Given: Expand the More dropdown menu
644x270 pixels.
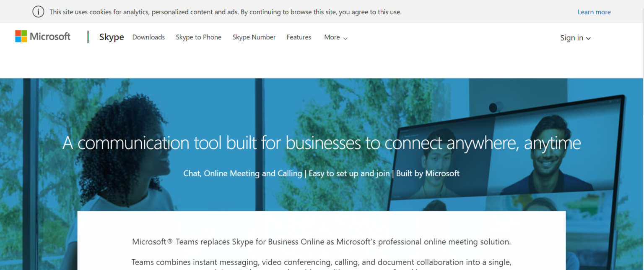Looking at the screenshot, I should tap(336, 37).
